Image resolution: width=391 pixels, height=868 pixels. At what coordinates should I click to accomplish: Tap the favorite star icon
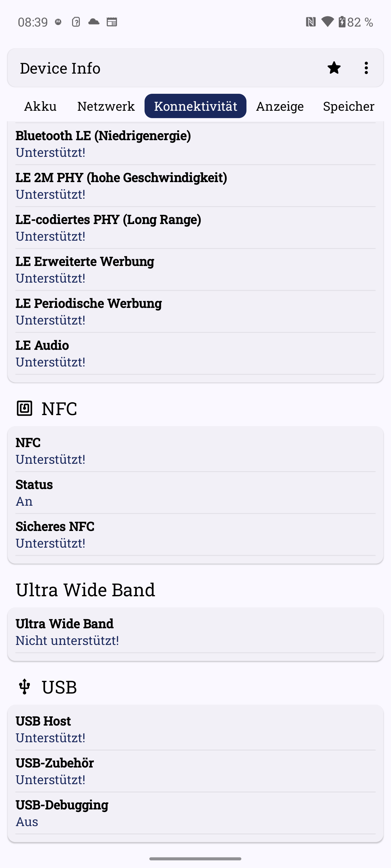pyautogui.click(x=334, y=68)
